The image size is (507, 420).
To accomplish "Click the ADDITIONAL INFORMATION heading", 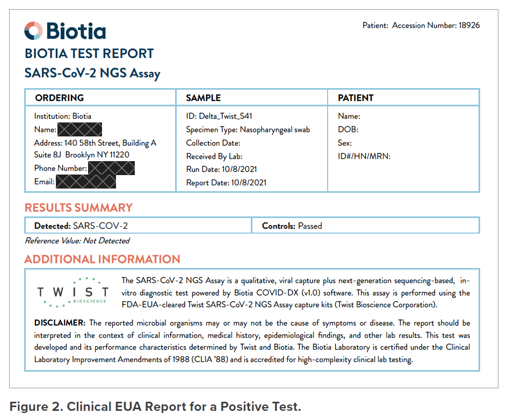I will [103, 259].
